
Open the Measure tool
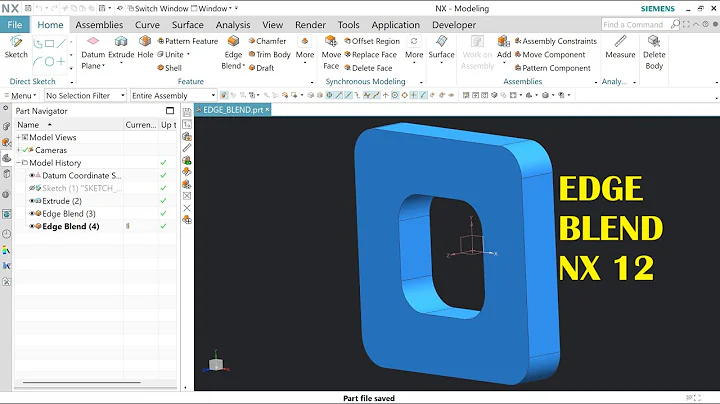[620, 47]
